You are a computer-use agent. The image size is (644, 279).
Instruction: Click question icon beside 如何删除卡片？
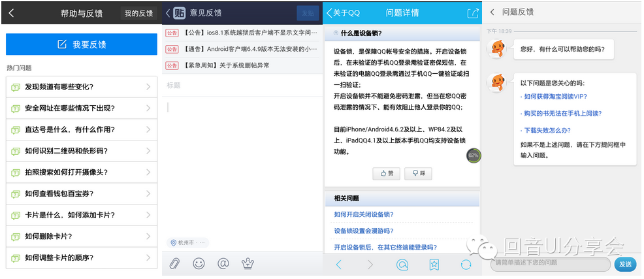point(16,237)
